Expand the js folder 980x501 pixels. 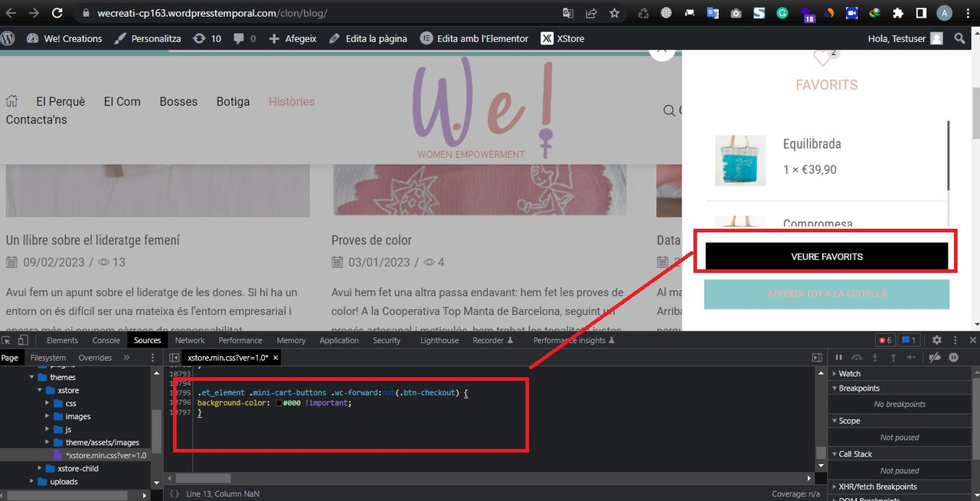click(x=48, y=429)
